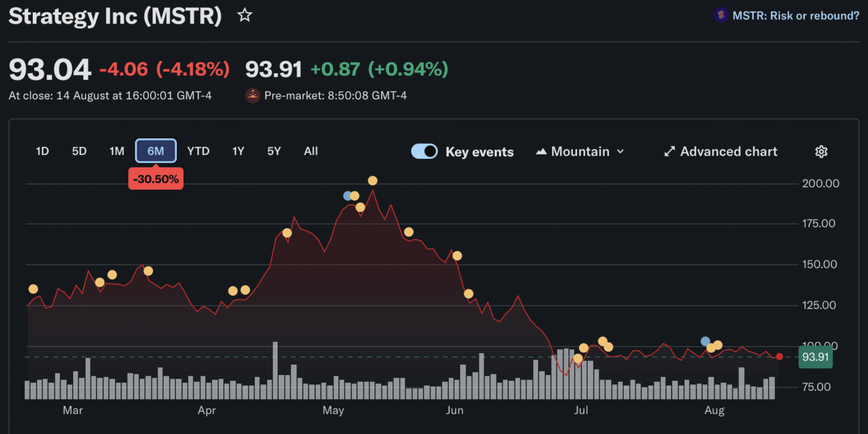Click the (-4.18%) percentage change

click(193, 69)
